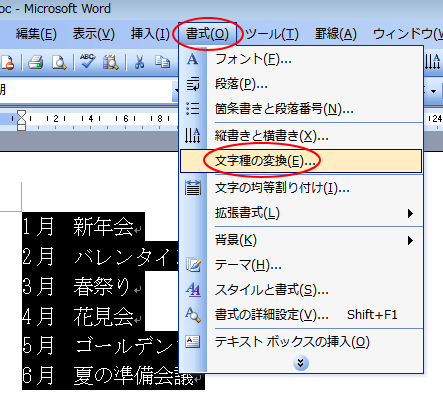
Task: Open the 表示(V) menu
Action: (94, 34)
